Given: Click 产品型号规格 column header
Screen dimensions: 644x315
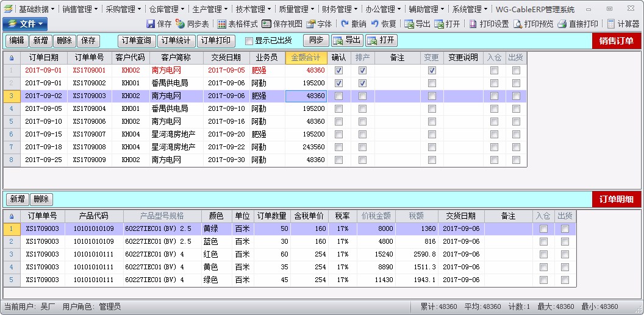Looking at the screenshot, I should click(162, 216).
